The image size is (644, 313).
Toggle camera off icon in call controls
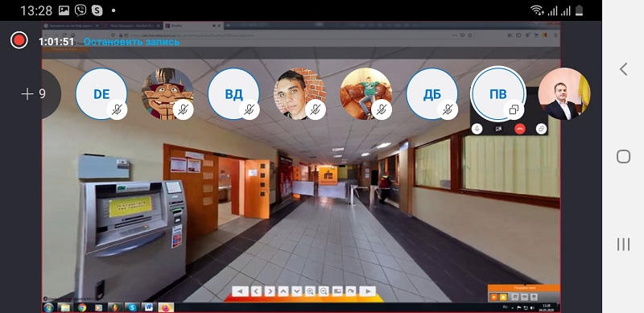tap(498, 129)
